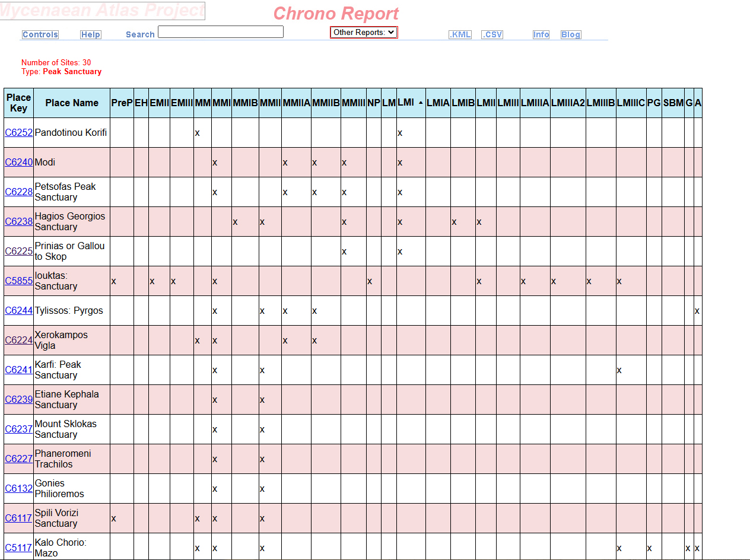Open place key C6240 for Modi
The height and width of the screenshot is (560, 750).
[x=18, y=163]
